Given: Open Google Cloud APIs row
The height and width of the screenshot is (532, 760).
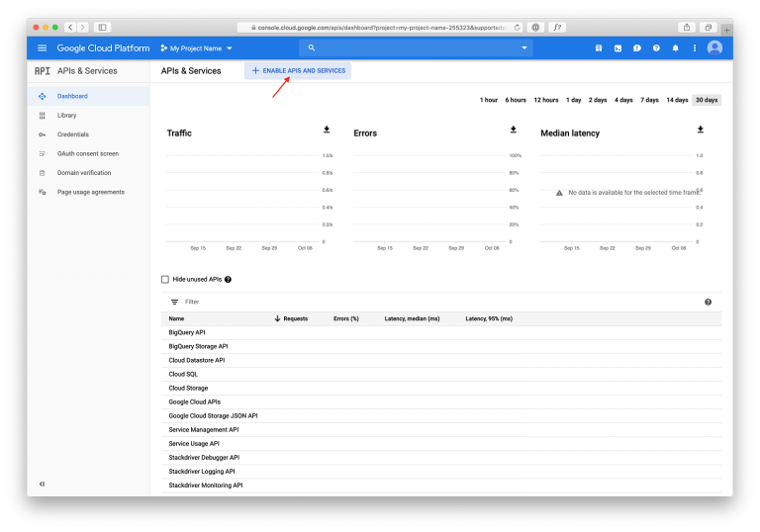Looking at the screenshot, I should click(441, 401).
